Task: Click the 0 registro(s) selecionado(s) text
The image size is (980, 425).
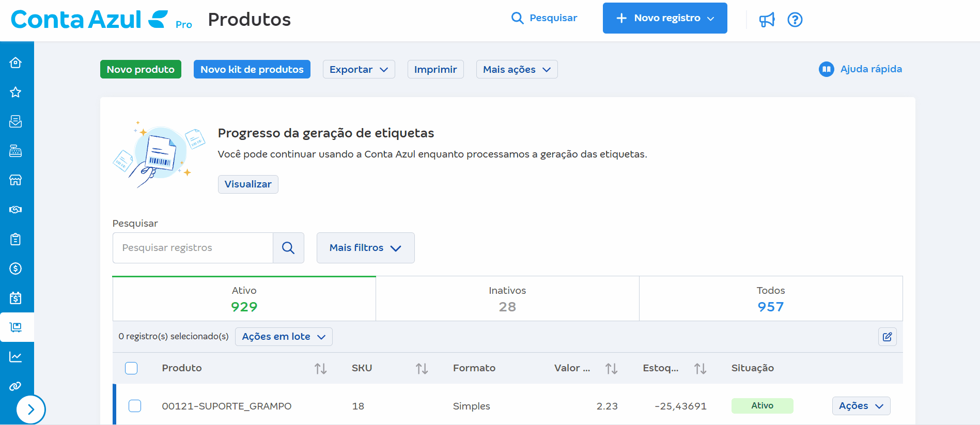Action: (x=174, y=337)
